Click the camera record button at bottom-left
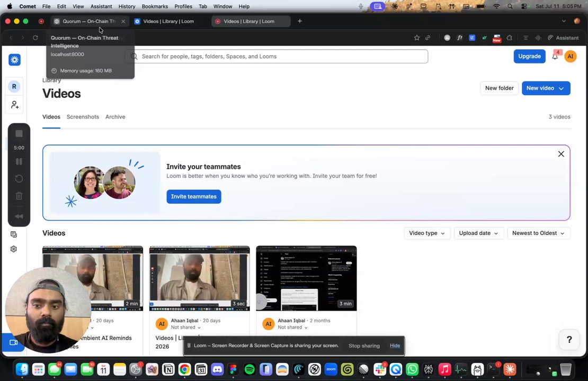 tap(13, 342)
